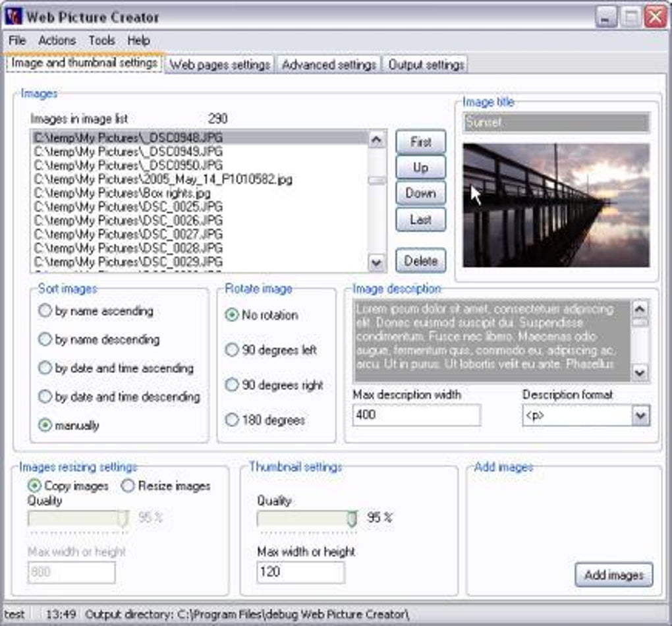Click the Last button
The height and width of the screenshot is (626, 672).
coord(420,219)
